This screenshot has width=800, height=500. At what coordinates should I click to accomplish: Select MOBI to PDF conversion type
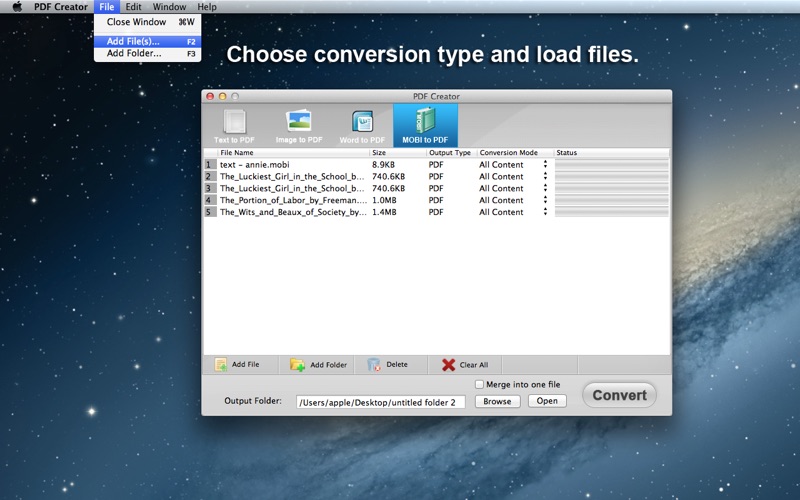425,126
